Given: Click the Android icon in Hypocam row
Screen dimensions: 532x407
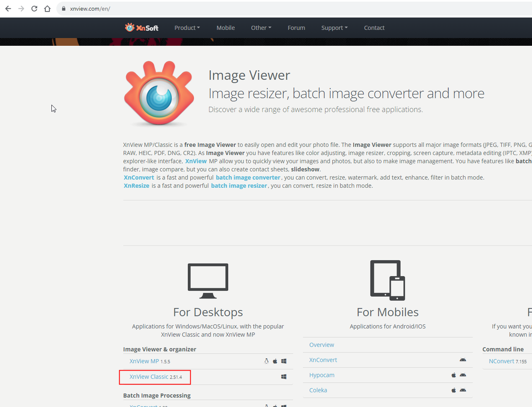Looking at the screenshot, I should (x=463, y=375).
